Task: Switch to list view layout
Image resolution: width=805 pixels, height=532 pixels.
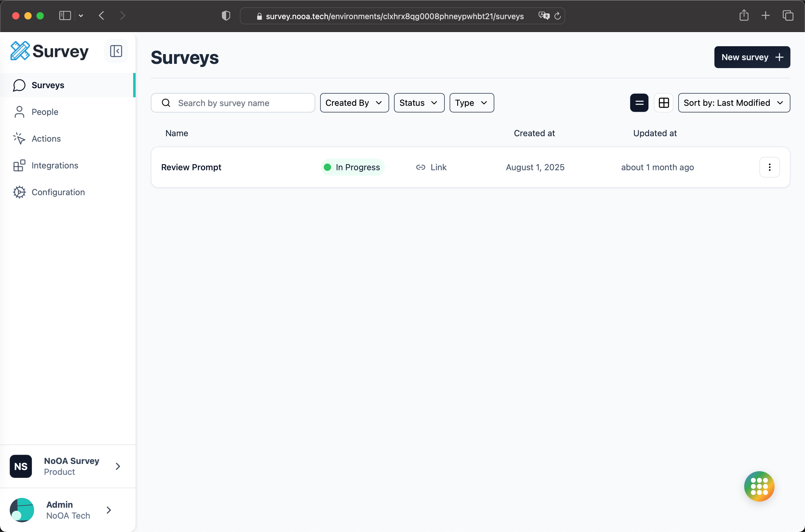Action: coord(639,103)
